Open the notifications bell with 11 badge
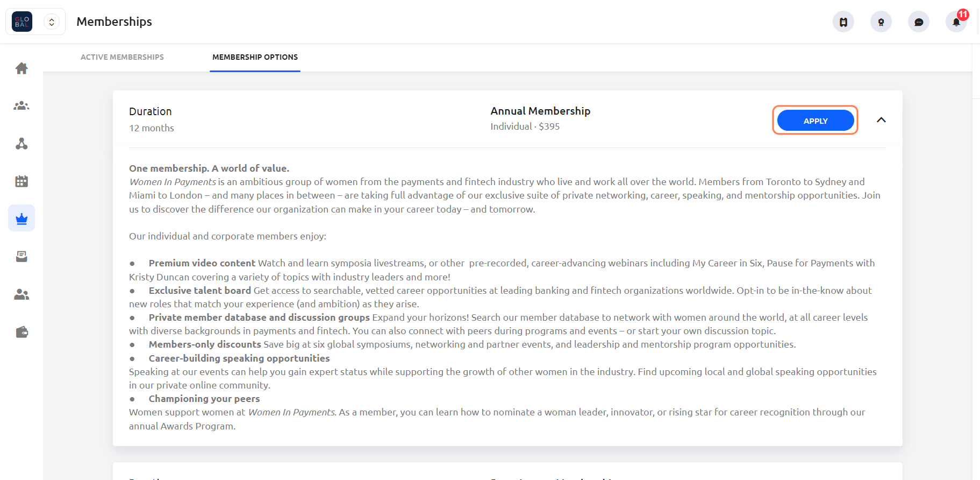 (x=956, y=22)
